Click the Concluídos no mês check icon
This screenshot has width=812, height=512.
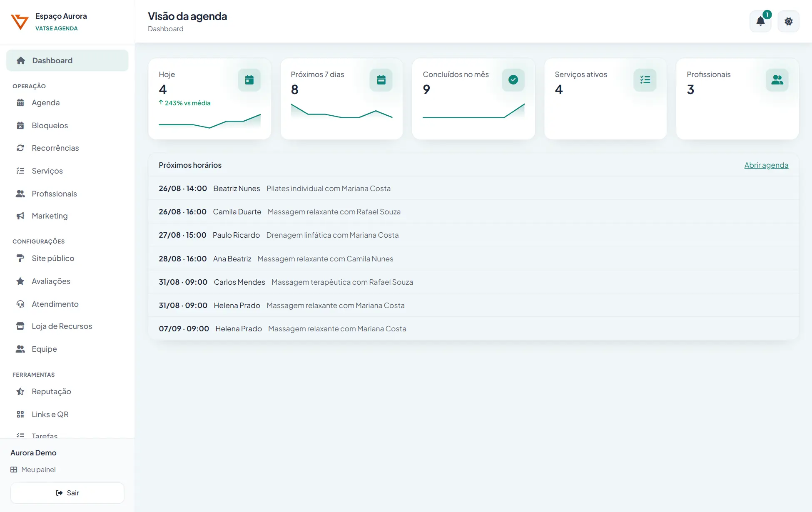(x=513, y=80)
